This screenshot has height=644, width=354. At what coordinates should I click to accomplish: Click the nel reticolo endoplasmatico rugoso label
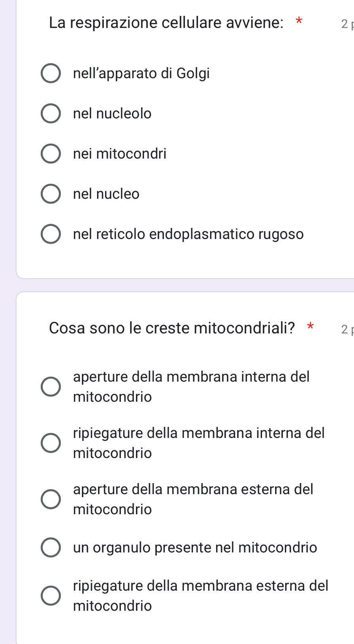coord(188,234)
